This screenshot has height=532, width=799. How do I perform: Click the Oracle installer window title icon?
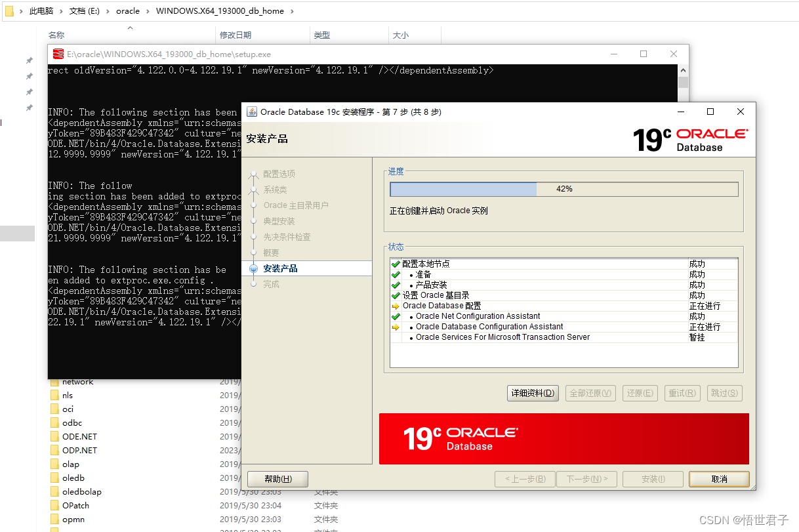(251, 112)
